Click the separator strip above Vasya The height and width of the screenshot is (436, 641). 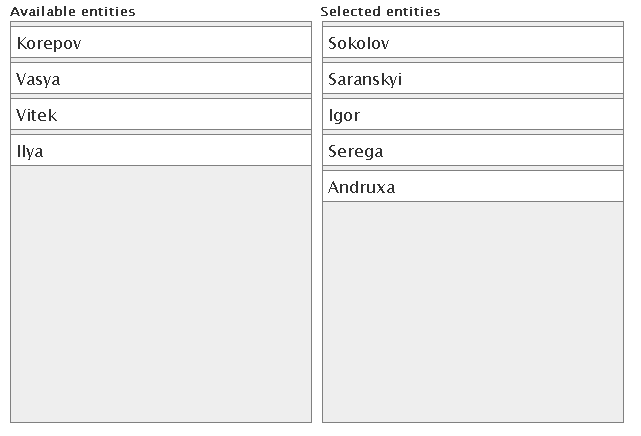point(160,60)
